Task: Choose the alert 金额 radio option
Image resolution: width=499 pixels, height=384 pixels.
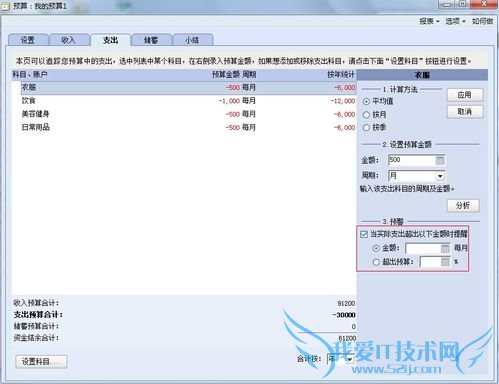Action: coord(376,248)
